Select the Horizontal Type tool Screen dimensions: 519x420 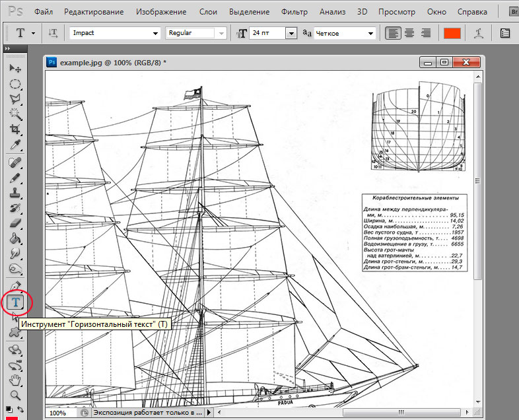tap(16, 303)
